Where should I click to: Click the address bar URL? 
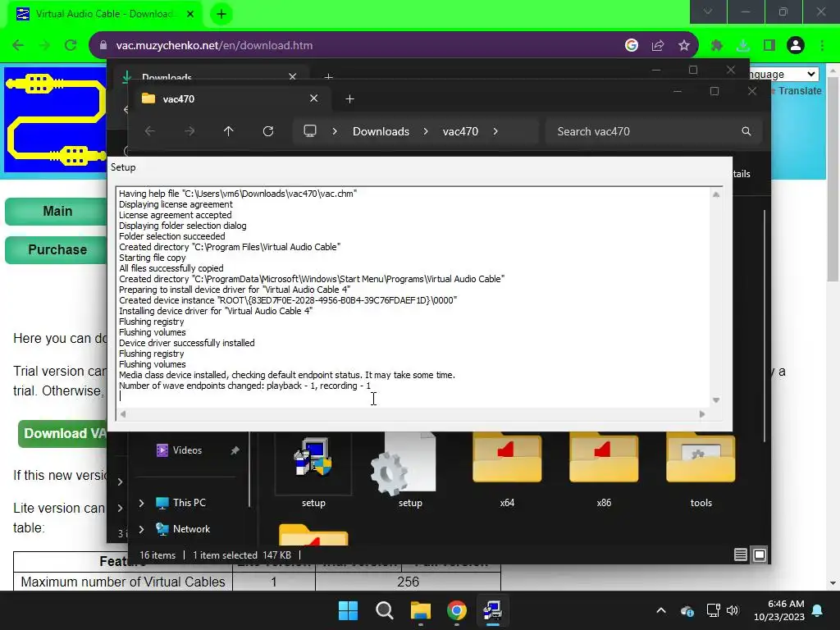pyautogui.click(x=214, y=46)
